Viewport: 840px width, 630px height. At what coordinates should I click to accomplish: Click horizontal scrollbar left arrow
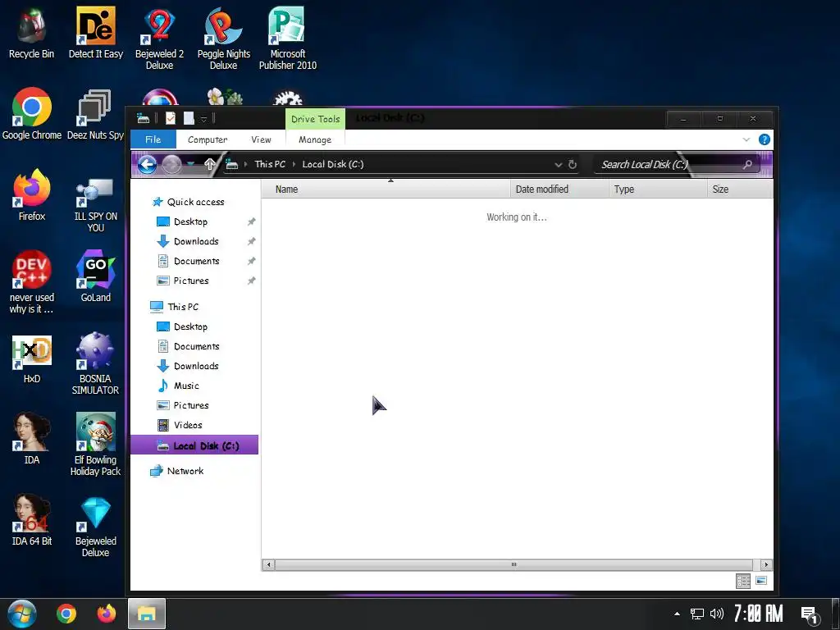268,564
